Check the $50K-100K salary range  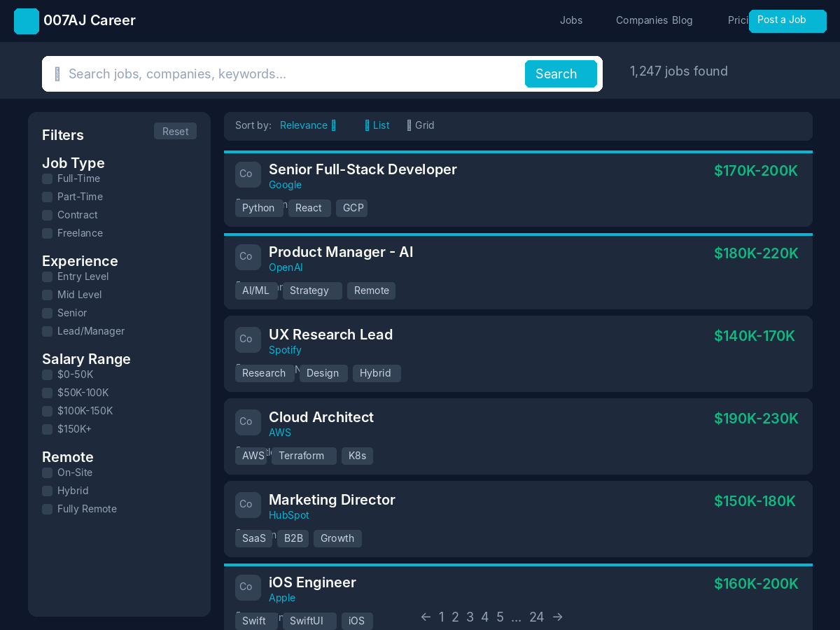coord(47,393)
